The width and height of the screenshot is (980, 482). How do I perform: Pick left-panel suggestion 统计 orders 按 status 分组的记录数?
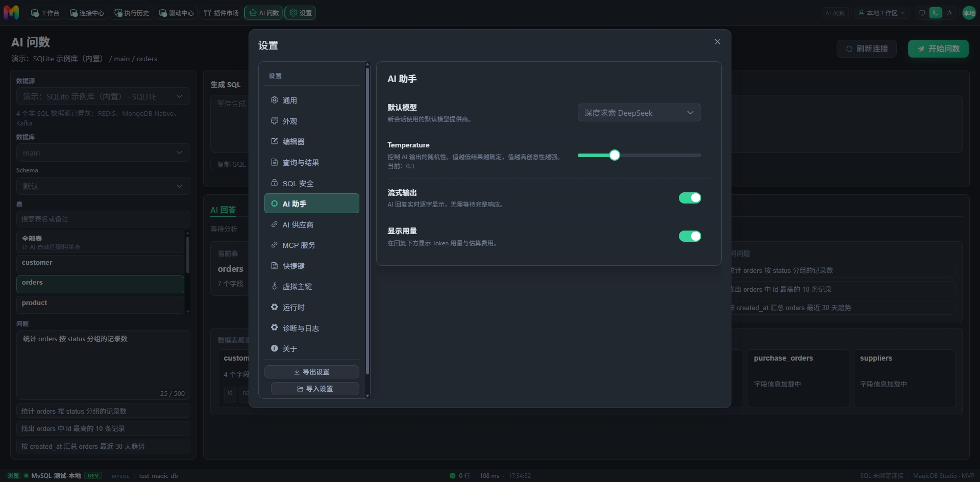pos(103,411)
